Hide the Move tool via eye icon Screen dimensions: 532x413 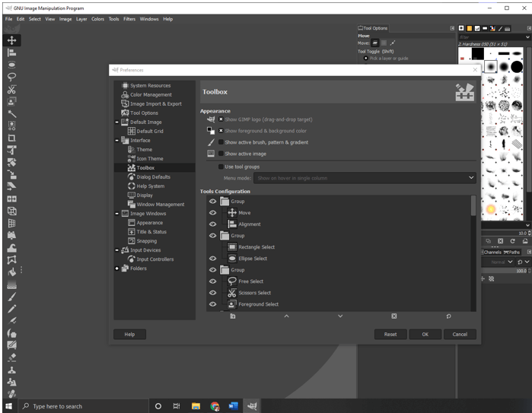click(213, 213)
